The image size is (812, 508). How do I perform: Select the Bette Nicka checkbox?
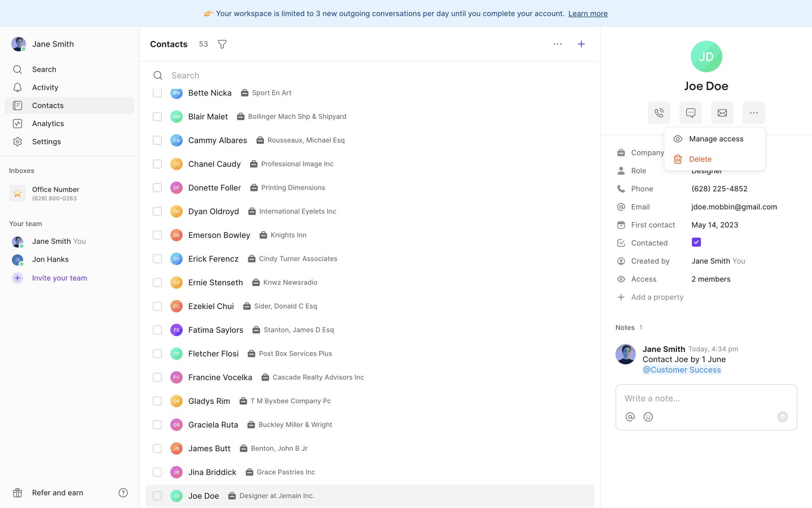[157, 93]
